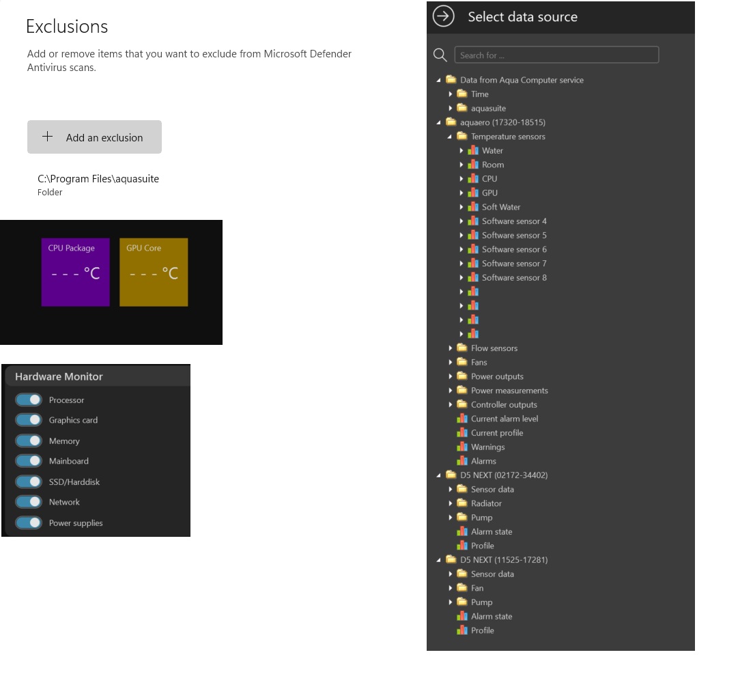The image size is (753, 700).
Task: Click the Temperature sensors folder icon
Action: pos(462,136)
